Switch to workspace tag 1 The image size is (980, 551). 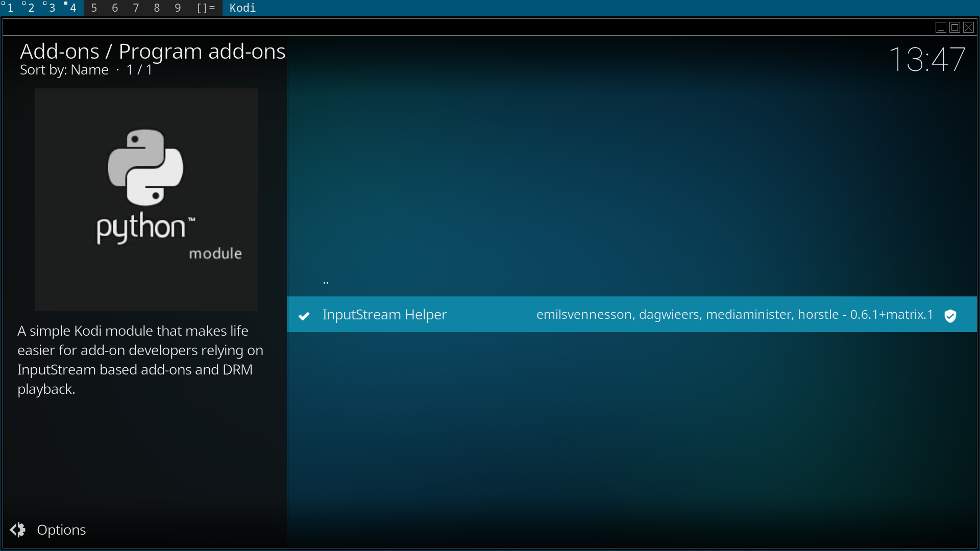(x=10, y=8)
